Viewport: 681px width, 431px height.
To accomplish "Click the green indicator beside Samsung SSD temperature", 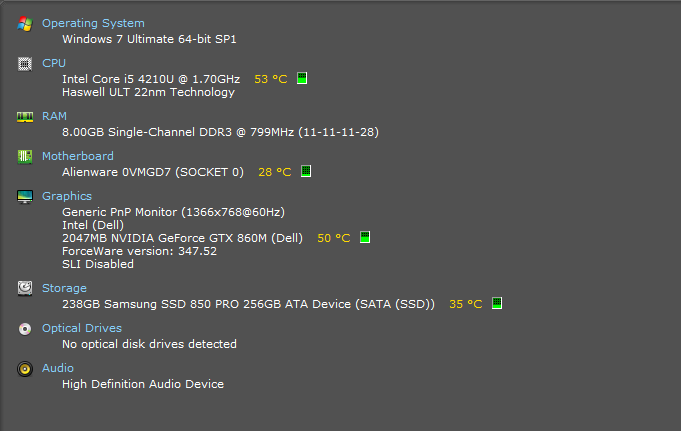I will click(x=497, y=303).
